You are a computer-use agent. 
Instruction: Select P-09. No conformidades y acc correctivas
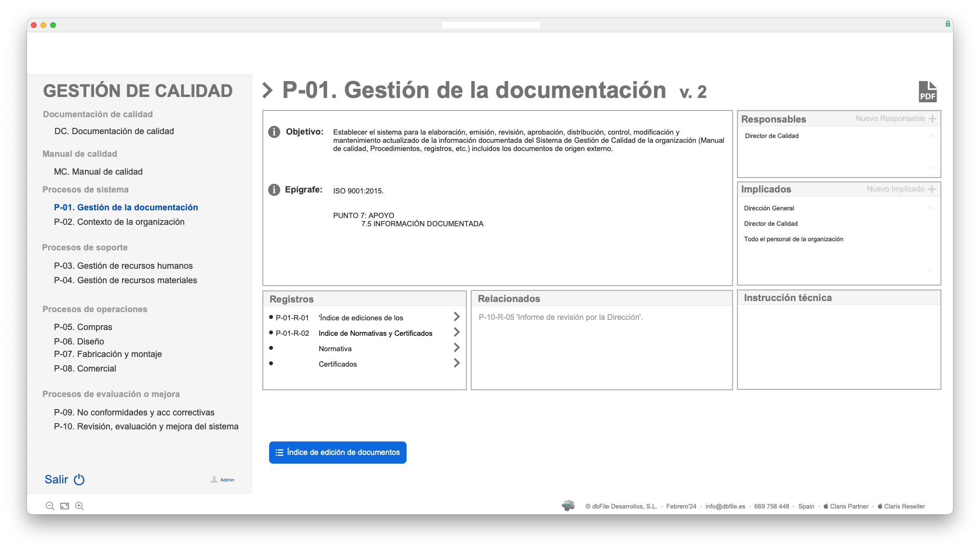point(134,412)
